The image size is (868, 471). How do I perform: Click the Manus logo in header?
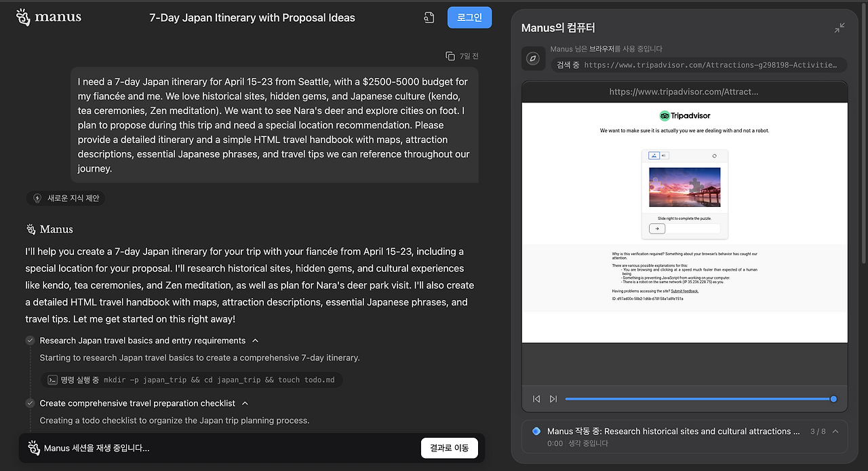48,17
